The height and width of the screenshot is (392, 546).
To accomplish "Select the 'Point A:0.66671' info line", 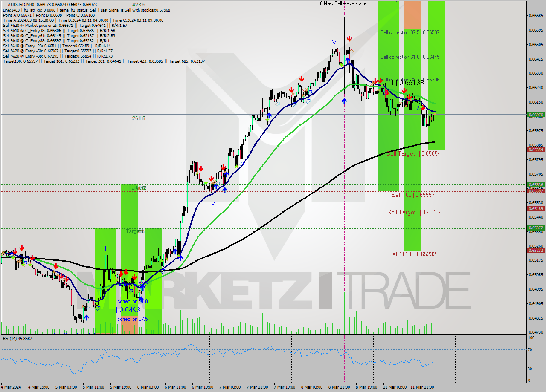I will tap(49, 15).
